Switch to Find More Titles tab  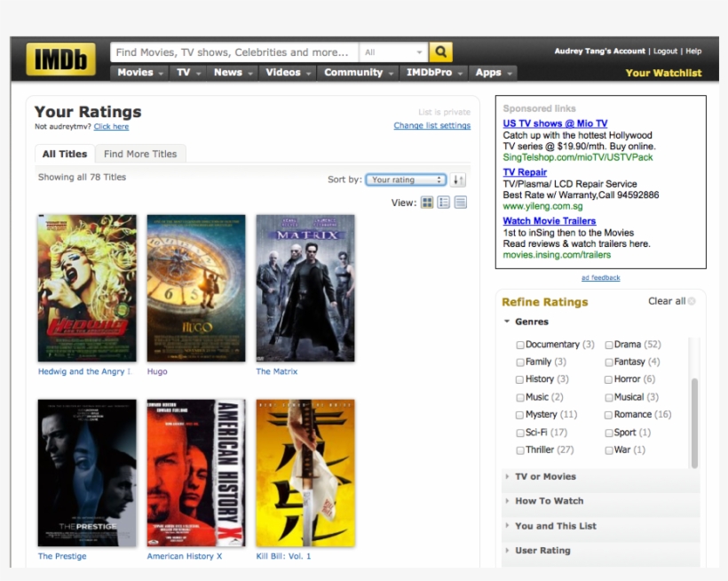point(140,154)
